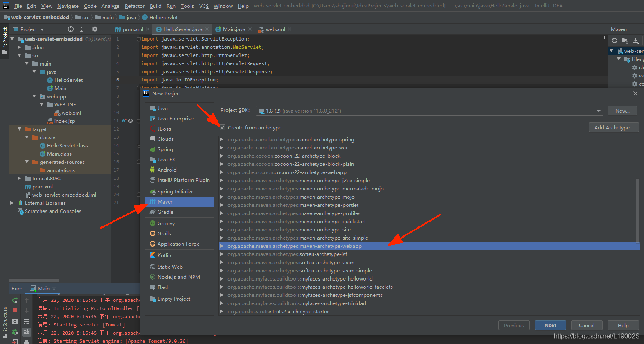644x344 pixels.
Task: Click the up-arrow in Run console toolbar
Action: click(x=27, y=300)
